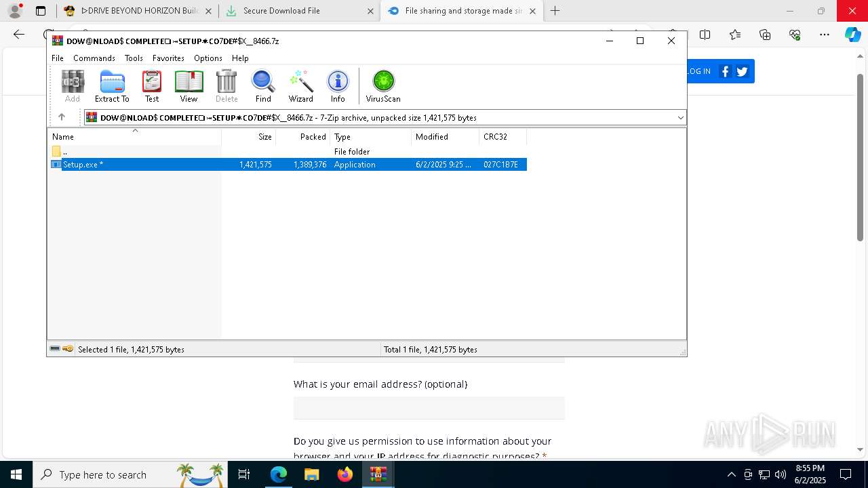
Task: Sort by Modified column header
Action: point(445,137)
